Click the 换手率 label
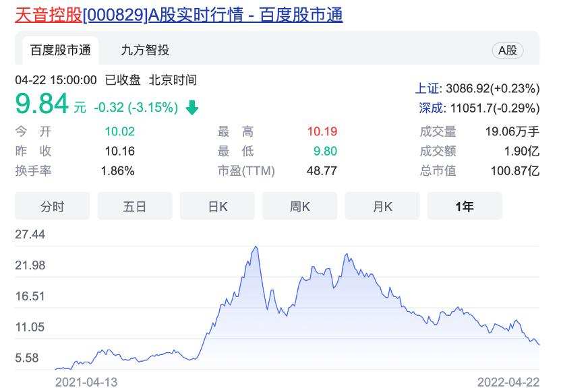The width and height of the screenshot is (561, 392). (33, 171)
